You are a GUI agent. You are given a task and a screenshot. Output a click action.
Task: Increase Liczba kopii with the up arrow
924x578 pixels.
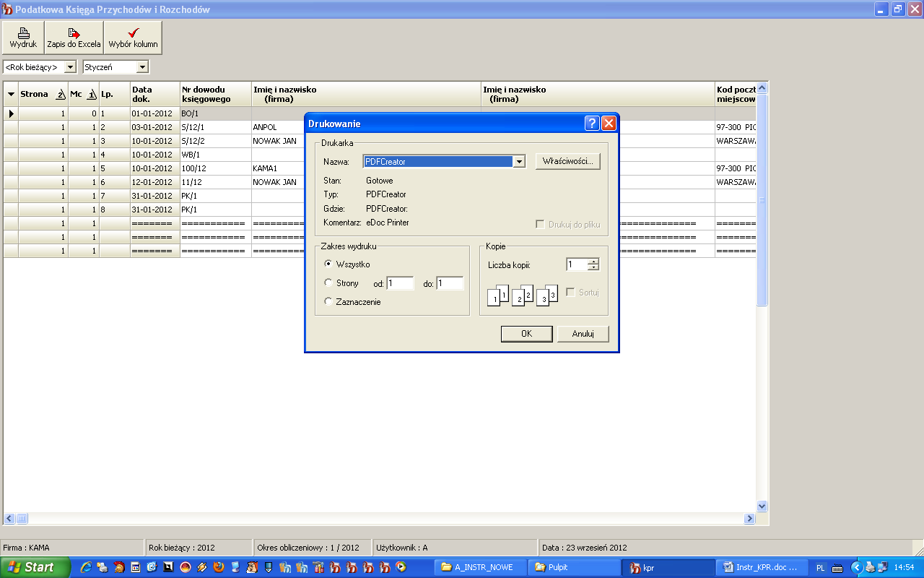593,262
